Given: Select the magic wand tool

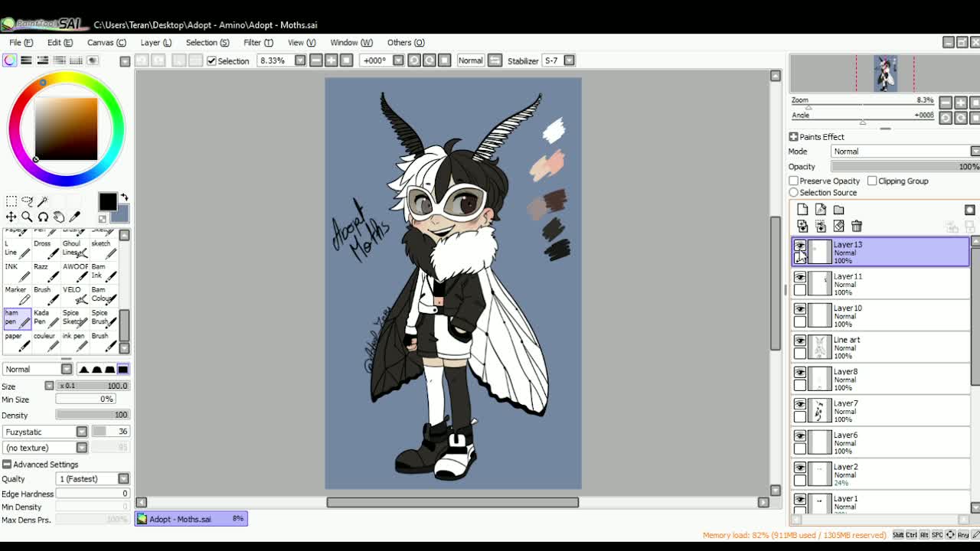Looking at the screenshot, I should pyautogui.click(x=42, y=201).
